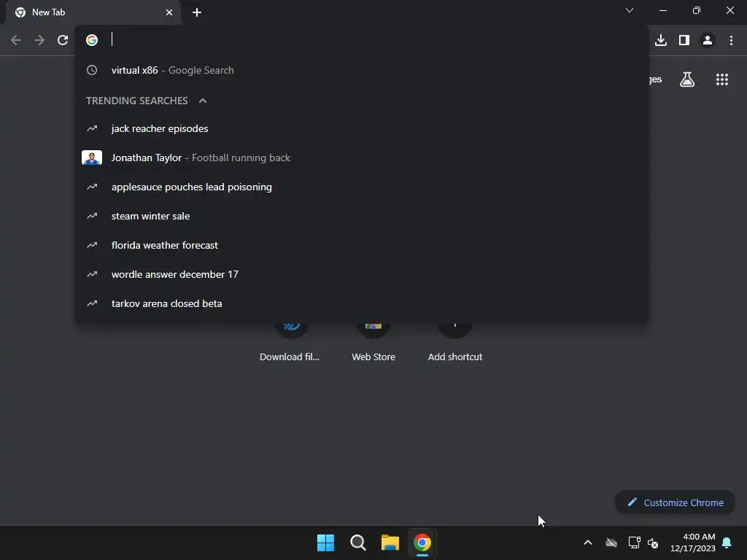
Task: Click the trend arrow beside steam winter sale
Action: [92, 216]
